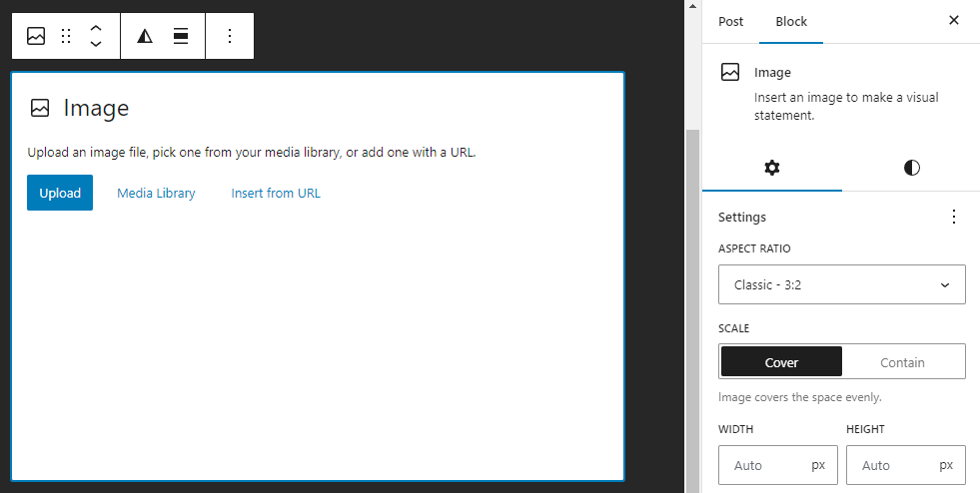
Task: Click the move up arrow in block toolbar
Action: [96, 28]
